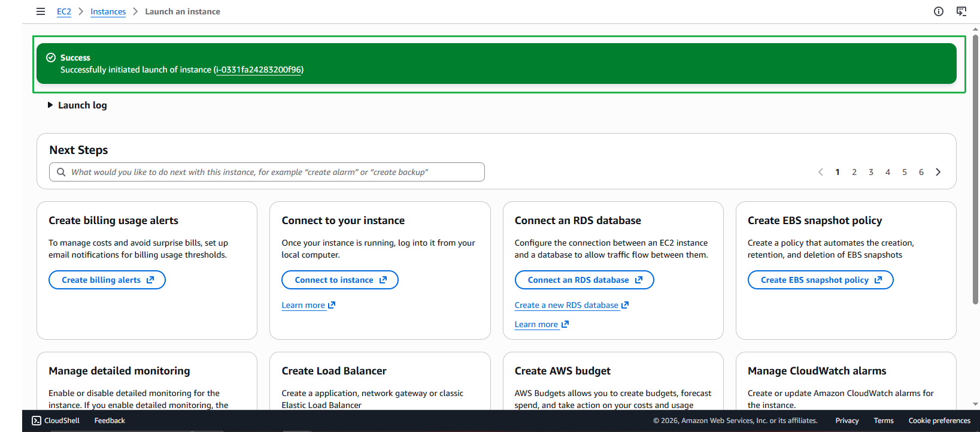Go to next page of next steps
The width and height of the screenshot is (980, 432).
(938, 172)
